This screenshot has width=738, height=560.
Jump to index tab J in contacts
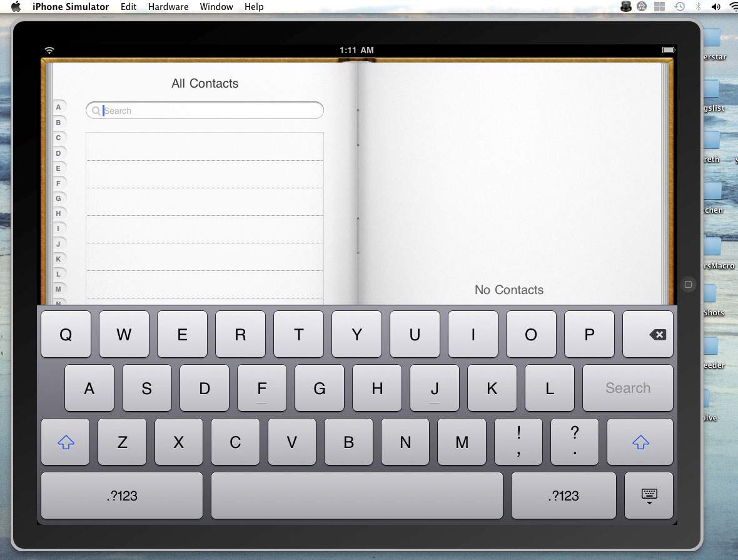pos(58,243)
